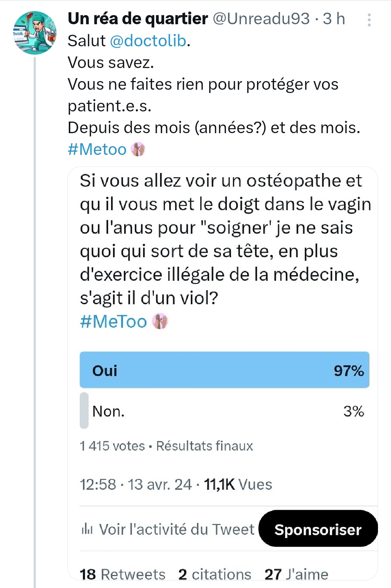This screenshot has height=588, width=391.
Task: Open the #MeToo hashtag in quoted tweet
Action: tap(113, 322)
